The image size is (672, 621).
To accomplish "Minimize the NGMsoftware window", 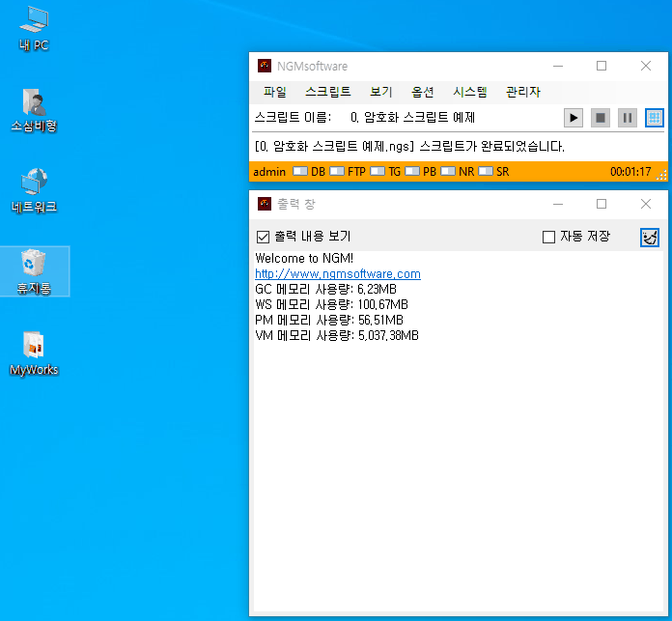I will [x=557, y=66].
